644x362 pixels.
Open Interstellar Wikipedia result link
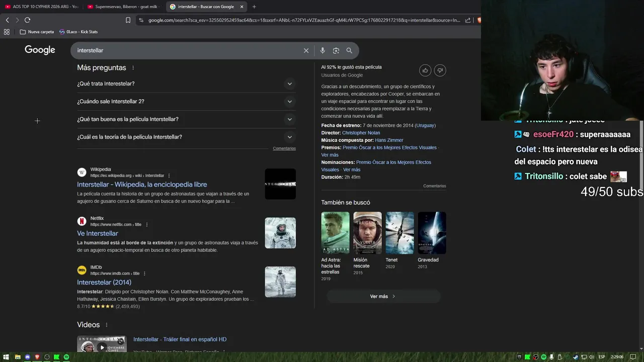tap(142, 185)
